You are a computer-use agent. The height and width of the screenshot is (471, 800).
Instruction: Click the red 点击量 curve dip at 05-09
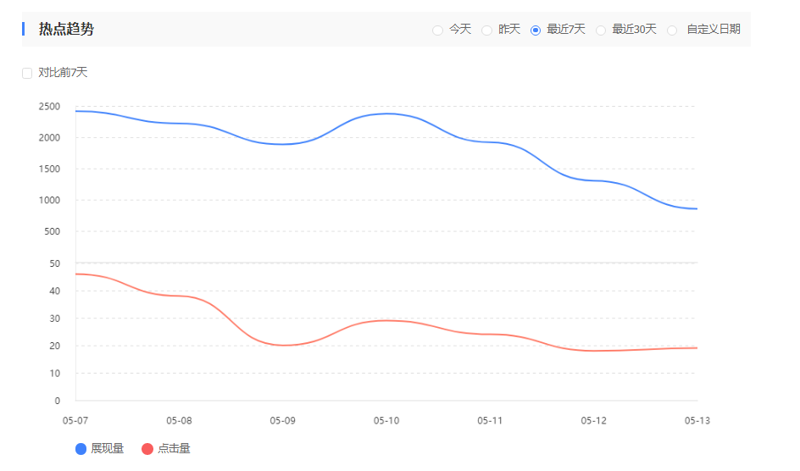click(285, 345)
